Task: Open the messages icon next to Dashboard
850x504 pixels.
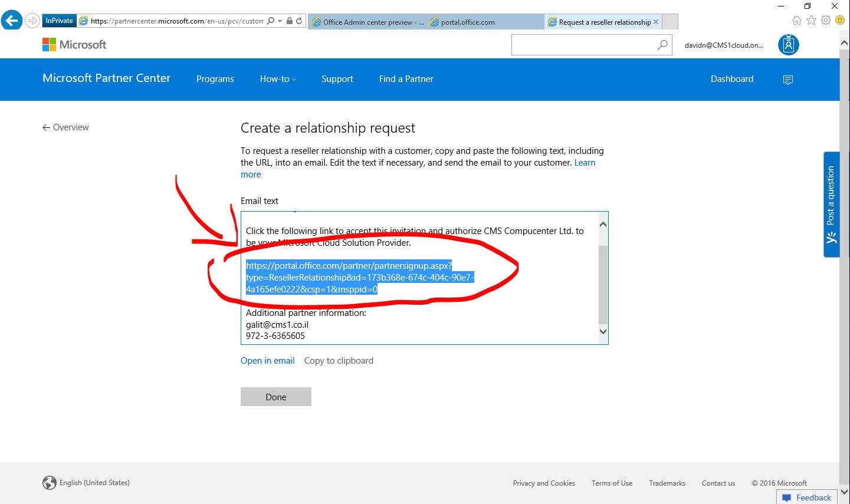Action: point(788,80)
